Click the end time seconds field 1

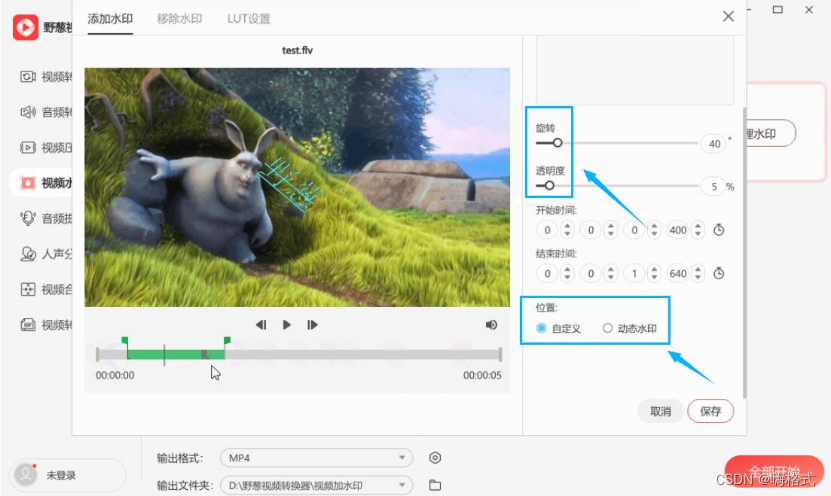click(x=634, y=273)
